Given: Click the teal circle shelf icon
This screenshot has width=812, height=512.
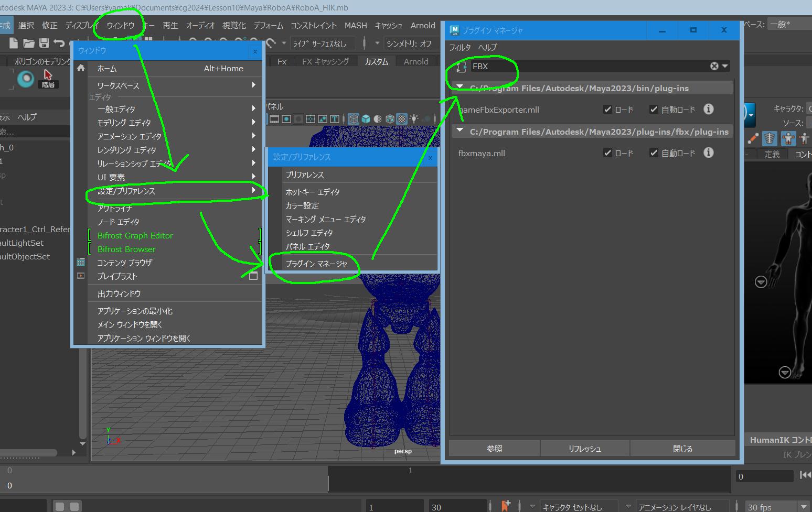Looking at the screenshot, I should 25,79.
